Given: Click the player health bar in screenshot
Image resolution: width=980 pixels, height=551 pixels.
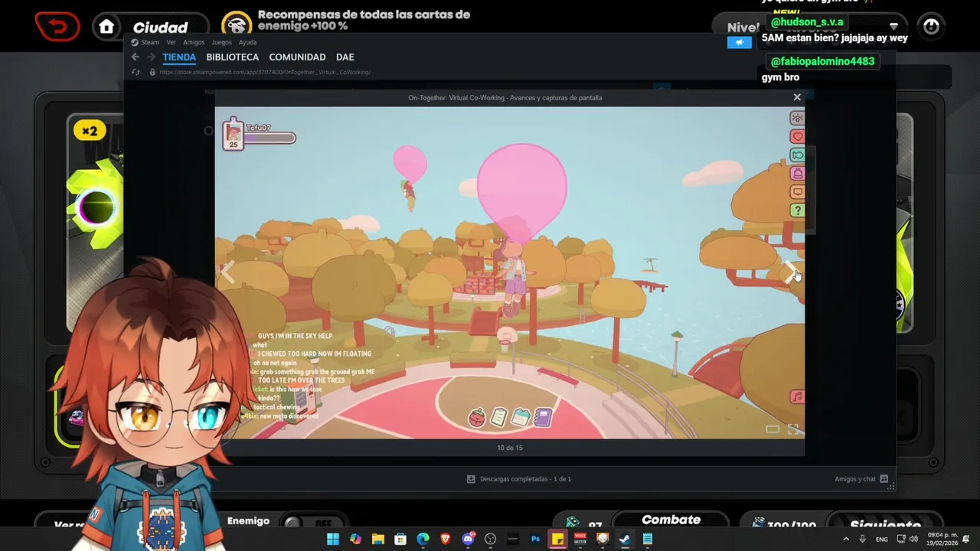Looking at the screenshot, I should point(269,139).
